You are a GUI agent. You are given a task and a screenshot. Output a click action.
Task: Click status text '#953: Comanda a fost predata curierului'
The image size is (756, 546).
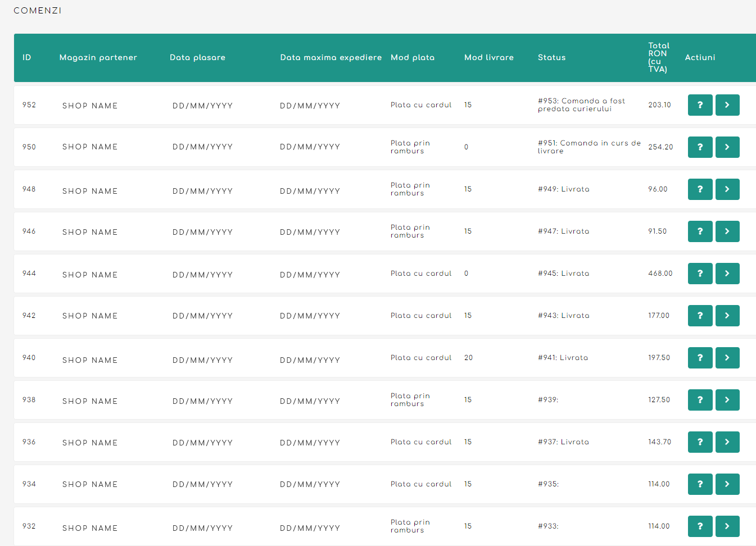tap(581, 105)
